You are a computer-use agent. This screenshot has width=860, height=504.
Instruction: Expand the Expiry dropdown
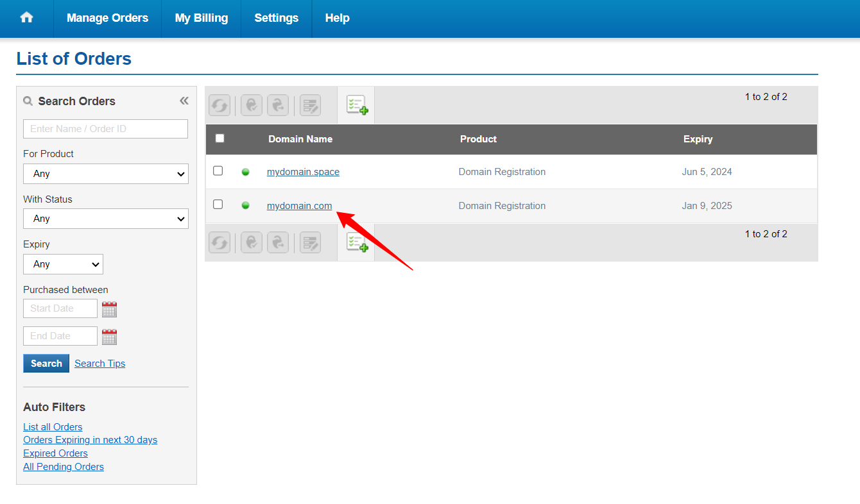(x=63, y=264)
